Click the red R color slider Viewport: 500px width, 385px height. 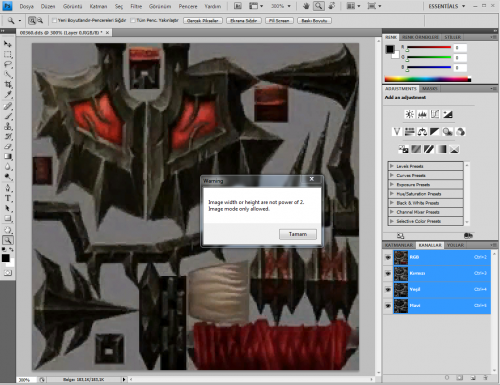coord(429,48)
